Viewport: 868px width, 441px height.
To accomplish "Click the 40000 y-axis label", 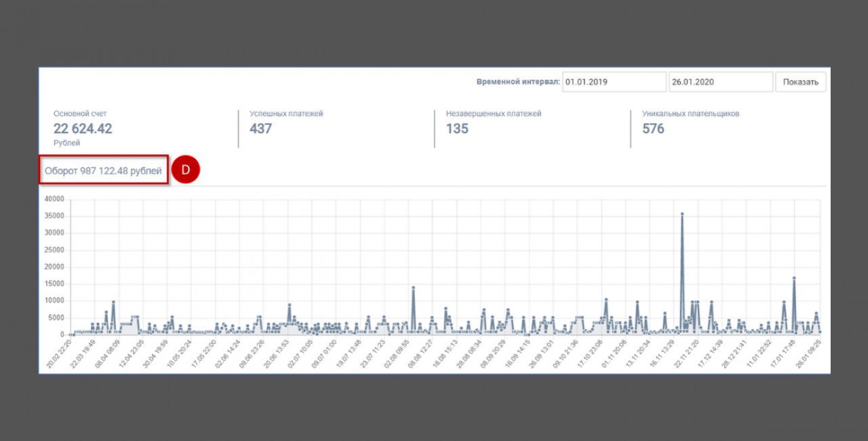I will click(54, 199).
